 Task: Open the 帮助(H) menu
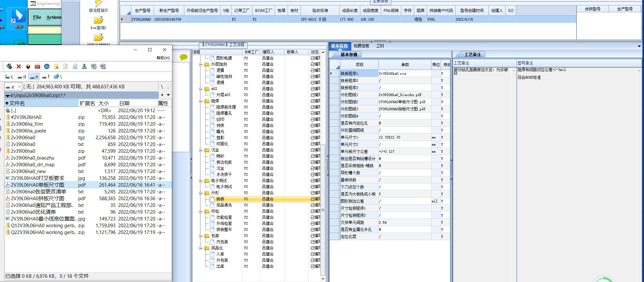[x=163, y=58]
